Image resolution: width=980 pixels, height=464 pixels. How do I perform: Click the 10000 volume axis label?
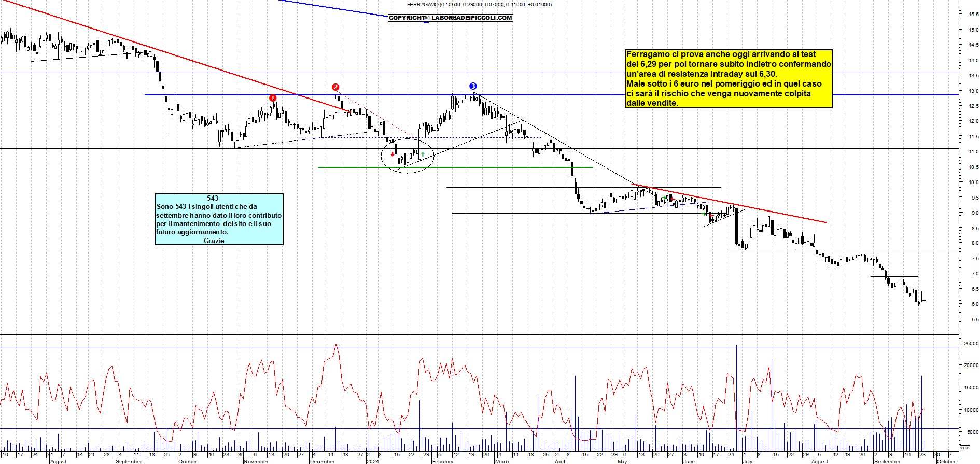[971, 410]
